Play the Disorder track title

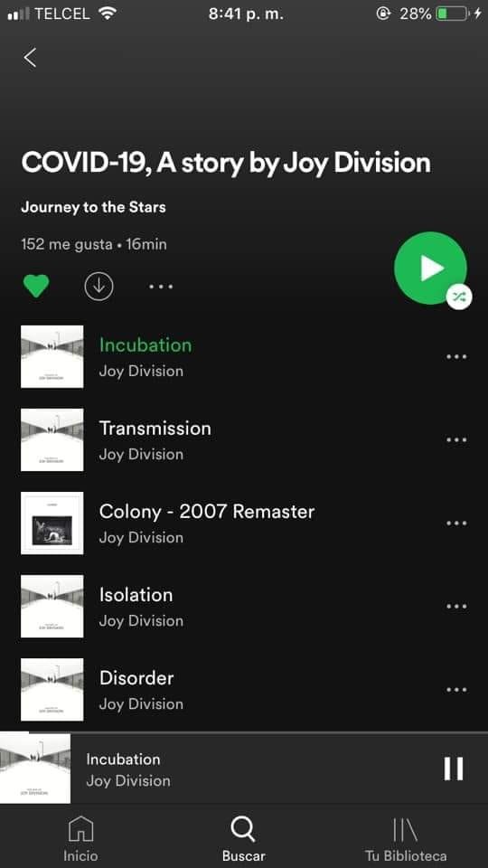pos(136,678)
